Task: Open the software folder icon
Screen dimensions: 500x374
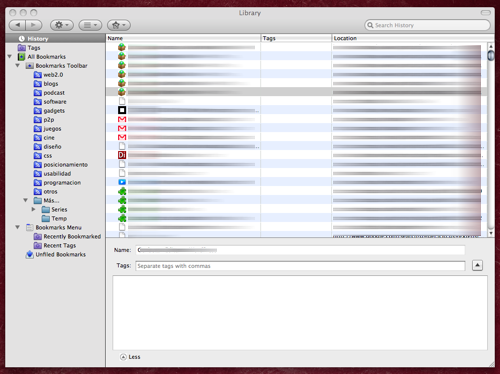Action: click(x=38, y=102)
